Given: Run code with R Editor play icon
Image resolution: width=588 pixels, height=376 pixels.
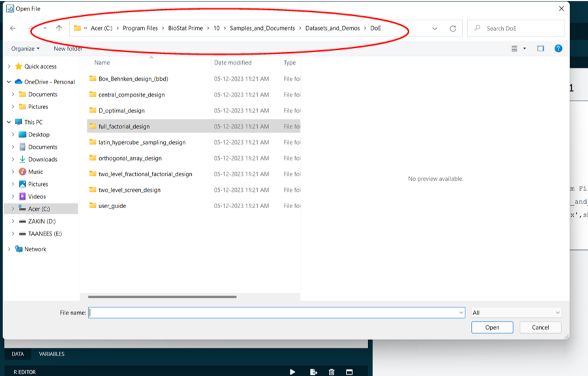Looking at the screenshot, I should click(x=292, y=372).
